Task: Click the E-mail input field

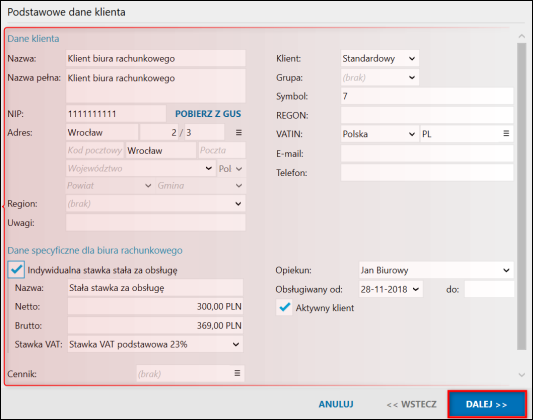Action: 427,154
